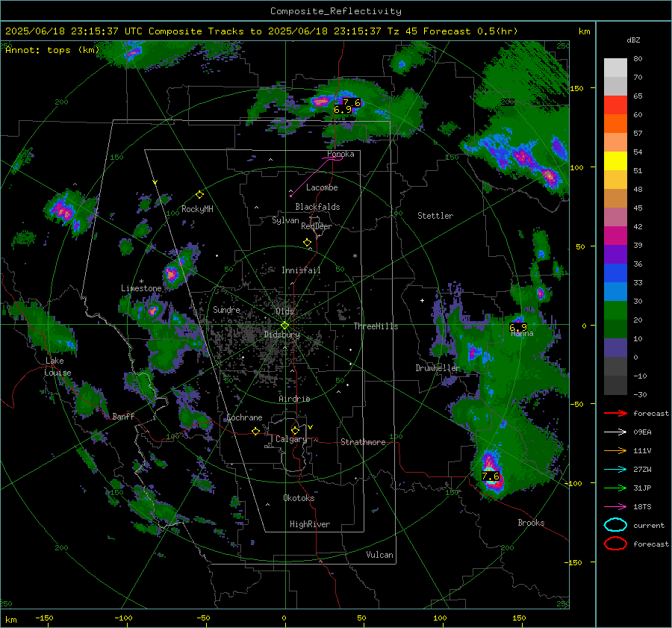Click the -150 value on the bottom km axis
Image resolution: width=672 pixels, height=628 pixels.
[x=44, y=618]
